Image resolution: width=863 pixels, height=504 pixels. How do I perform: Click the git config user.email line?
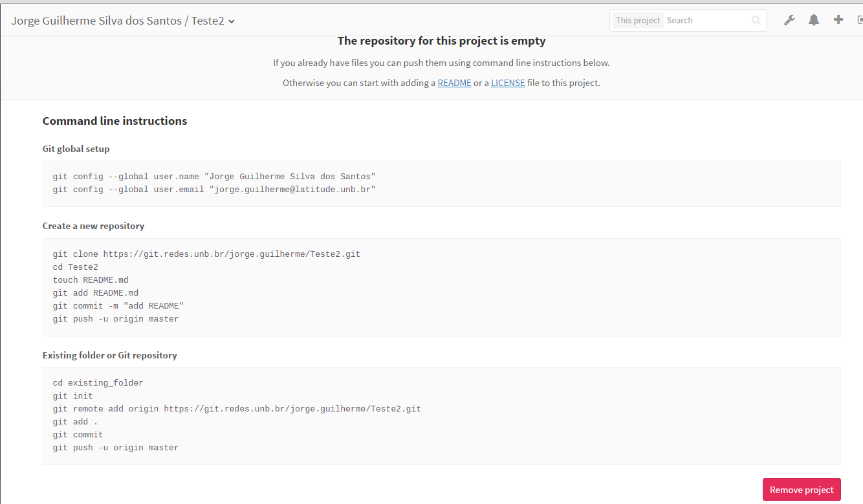214,190
